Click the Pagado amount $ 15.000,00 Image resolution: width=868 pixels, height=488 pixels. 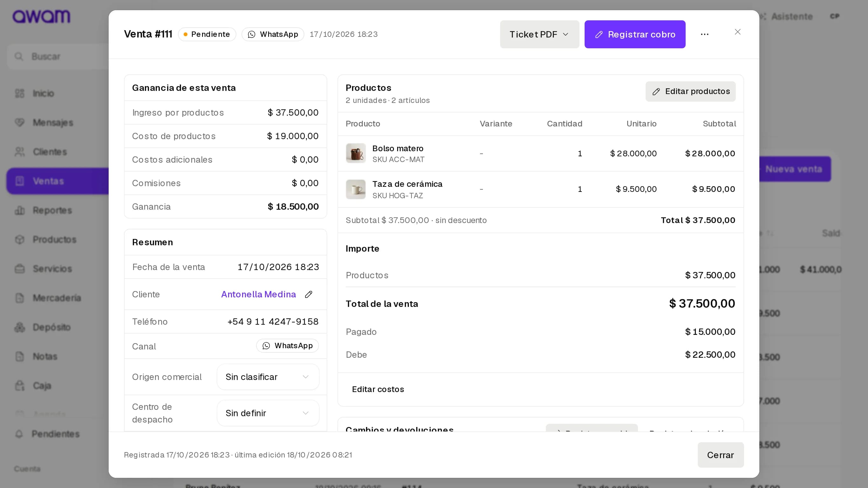click(710, 332)
